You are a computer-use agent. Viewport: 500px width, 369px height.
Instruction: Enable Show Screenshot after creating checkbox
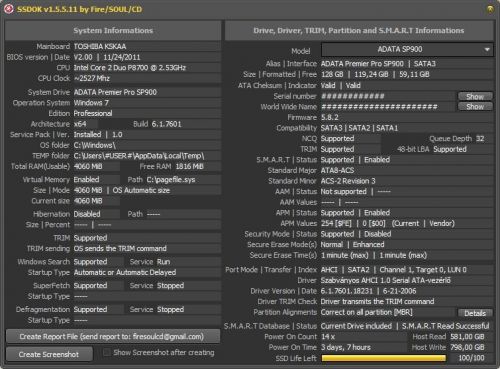[107, 353]
